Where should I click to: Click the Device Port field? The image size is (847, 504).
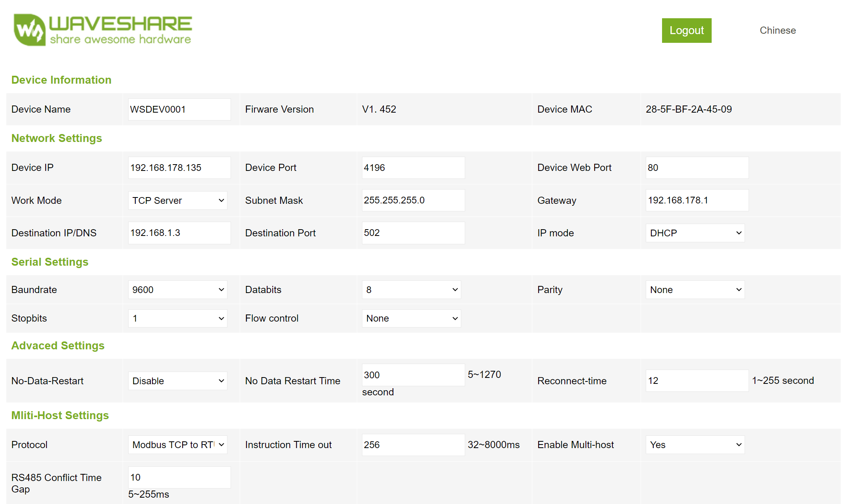point(413,168)
